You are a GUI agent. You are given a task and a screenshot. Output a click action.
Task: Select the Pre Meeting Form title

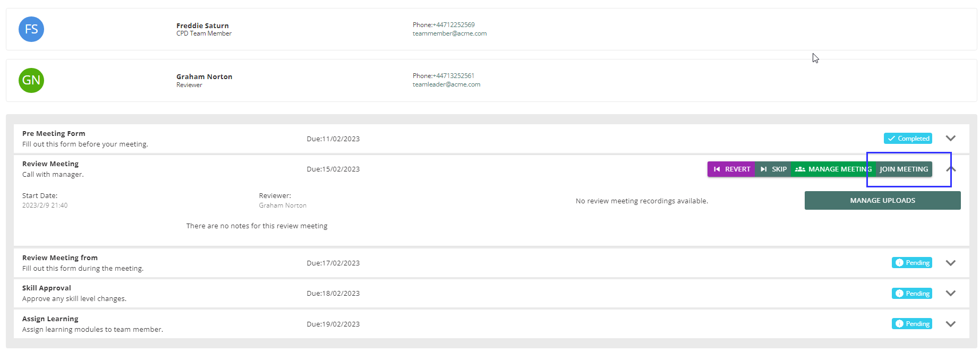pyautogui.click(x=54, y=134)
